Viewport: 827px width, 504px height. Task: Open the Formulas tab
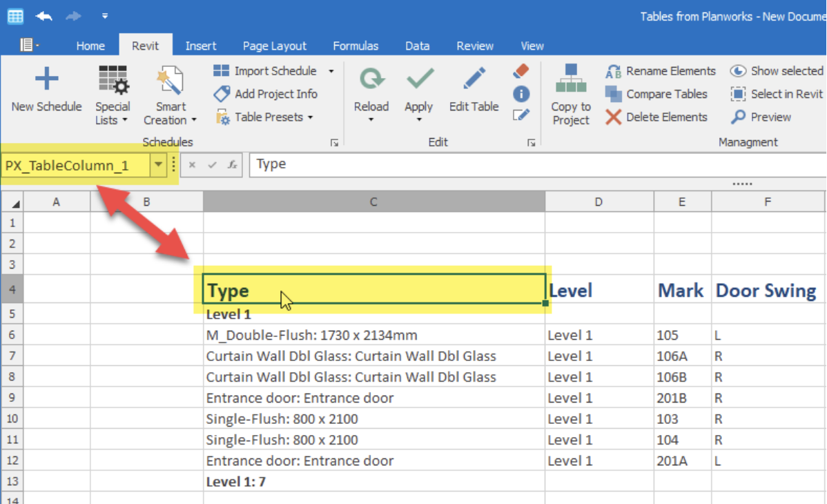pyautogui.click(x=356, y=46)
